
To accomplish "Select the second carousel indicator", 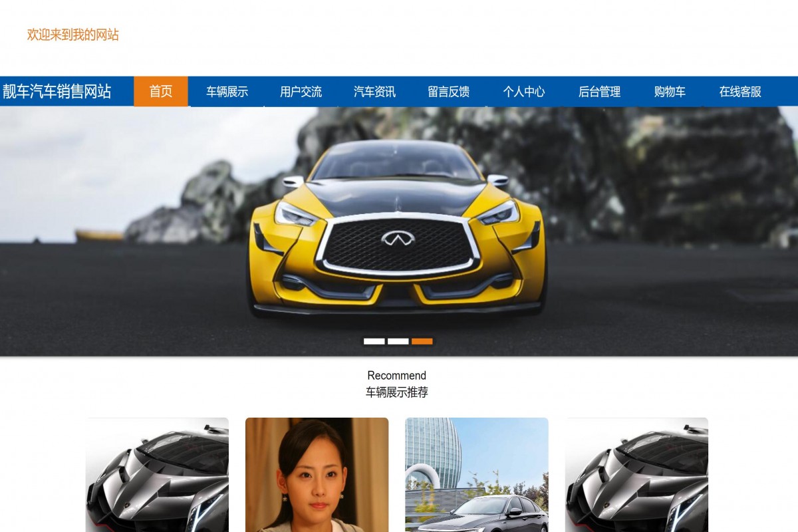I will (398, 341).
